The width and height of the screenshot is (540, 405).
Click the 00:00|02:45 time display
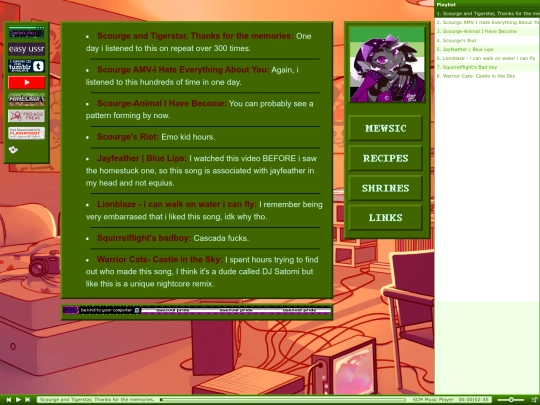474,399
